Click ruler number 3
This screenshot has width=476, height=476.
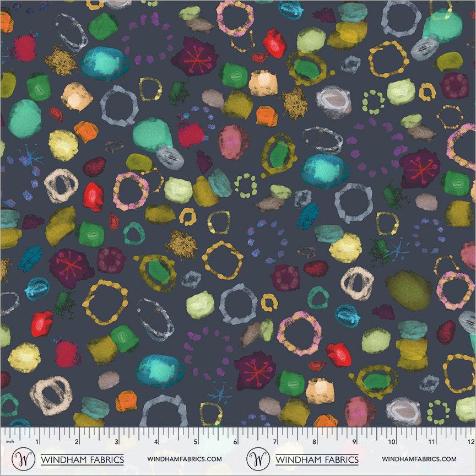[x=116, y=442]
